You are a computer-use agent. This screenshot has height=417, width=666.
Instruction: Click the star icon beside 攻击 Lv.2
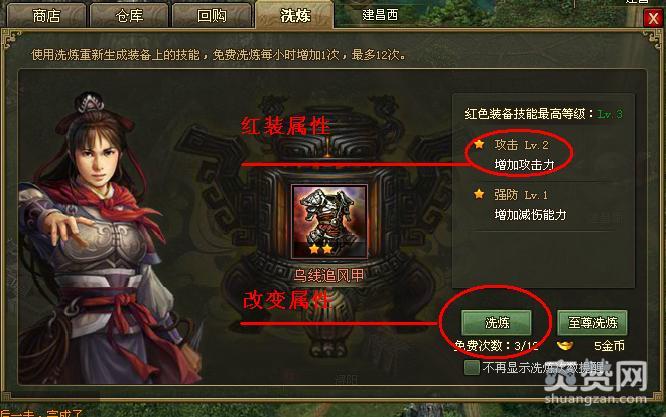479,144
